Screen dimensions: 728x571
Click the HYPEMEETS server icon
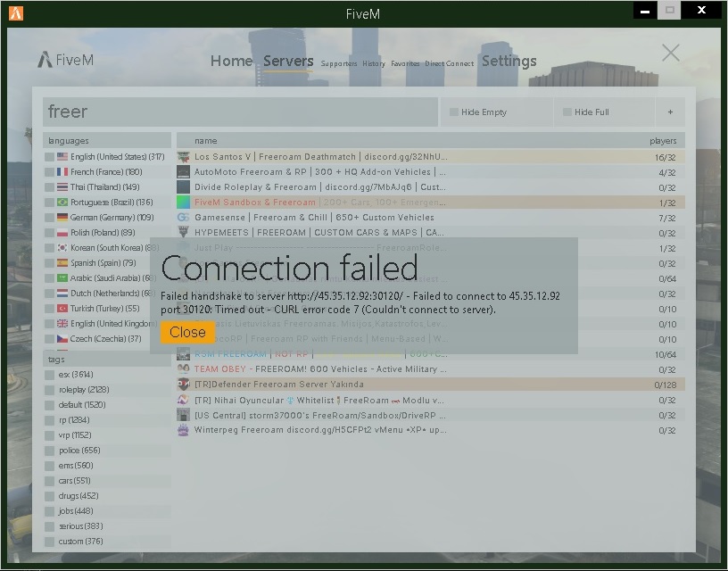(184, 232)
